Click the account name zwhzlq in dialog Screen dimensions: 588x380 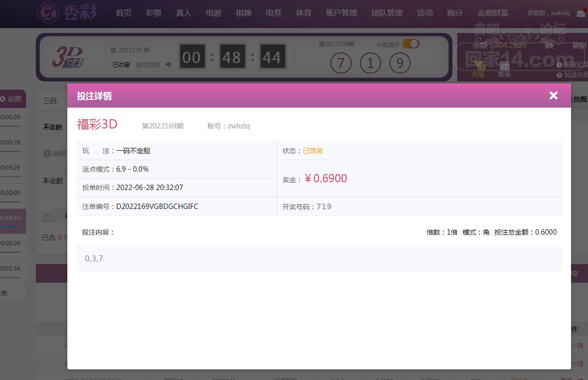click(x=239, y=126)
